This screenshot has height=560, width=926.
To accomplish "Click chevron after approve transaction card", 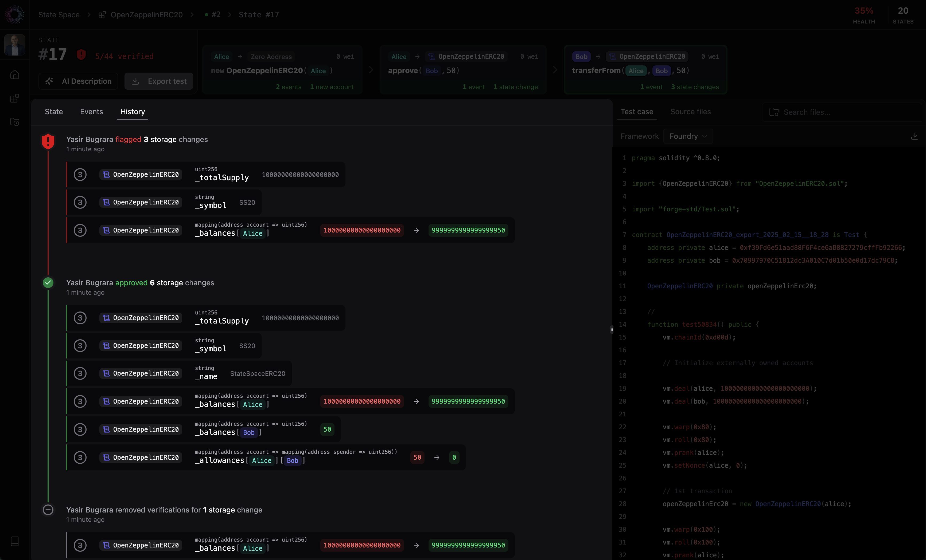I will pyautogui.click(x=555, y=70).
